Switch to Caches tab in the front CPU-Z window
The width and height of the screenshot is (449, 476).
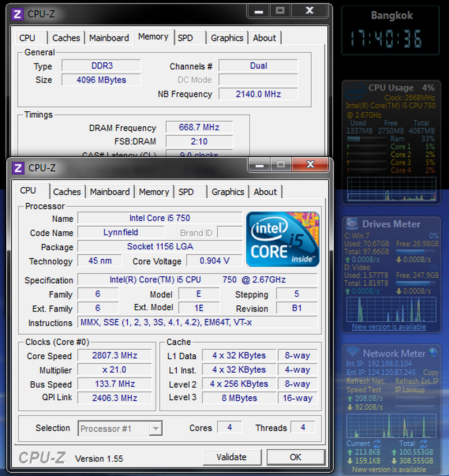coord(67,192)
